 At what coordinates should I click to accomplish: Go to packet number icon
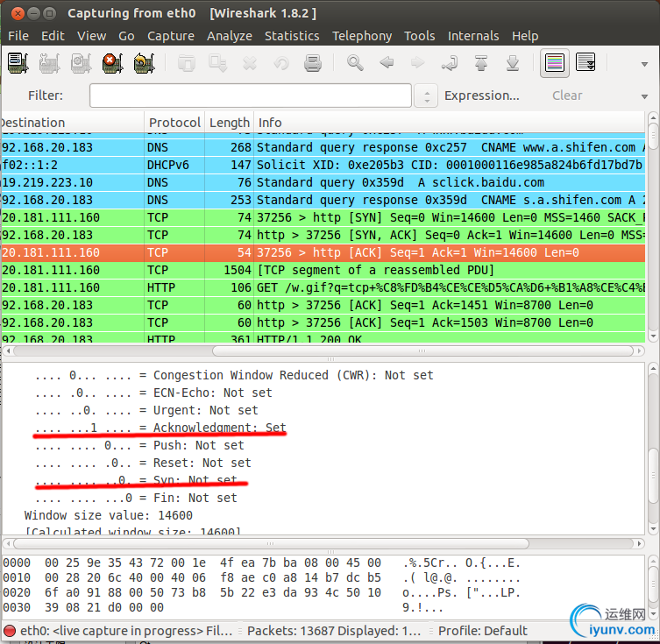point(449,63)
